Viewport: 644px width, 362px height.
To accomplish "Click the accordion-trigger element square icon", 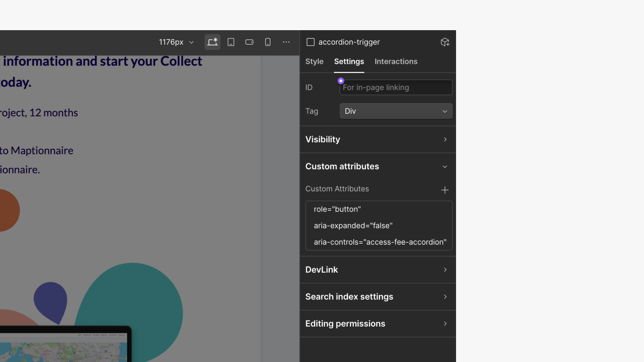I will (x=310, y=42).
